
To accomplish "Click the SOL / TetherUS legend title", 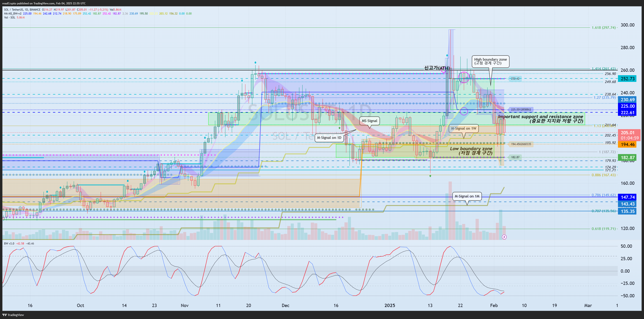I will click(x=22, y=10).
